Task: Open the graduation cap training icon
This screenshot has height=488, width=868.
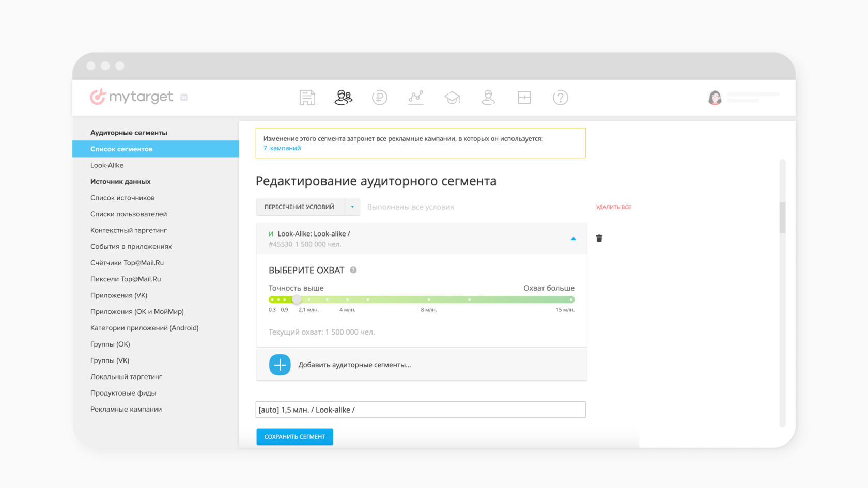Action: click(452, 98)
